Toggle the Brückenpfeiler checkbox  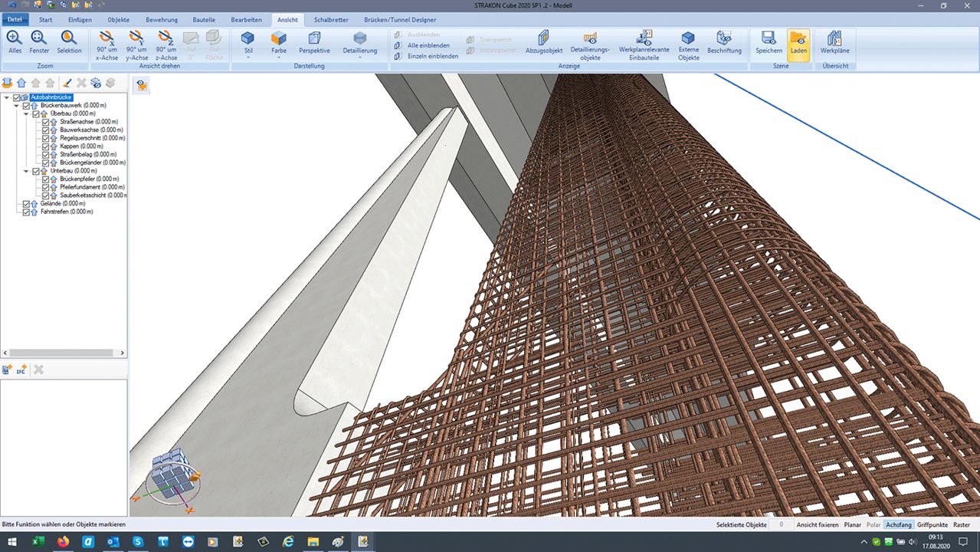(x=46, y=179)
